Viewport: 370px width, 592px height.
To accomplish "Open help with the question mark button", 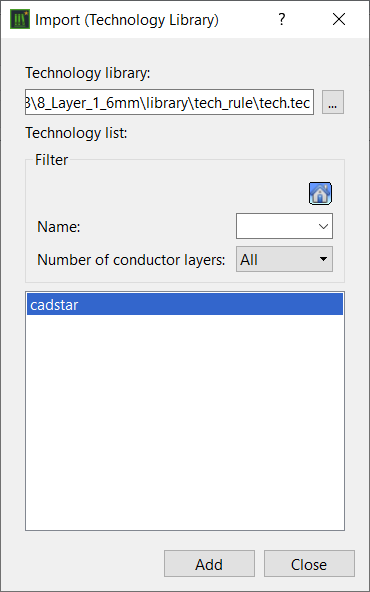I will 281,19.
